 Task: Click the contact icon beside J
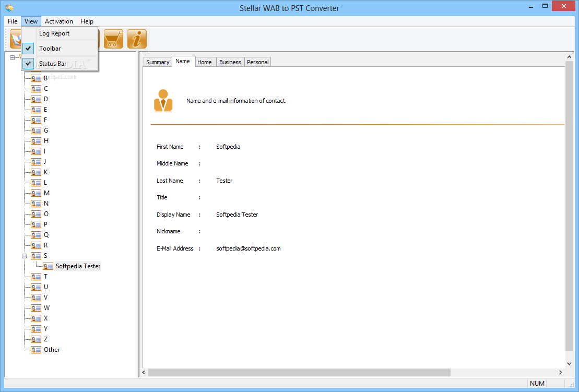coord(36,162)
